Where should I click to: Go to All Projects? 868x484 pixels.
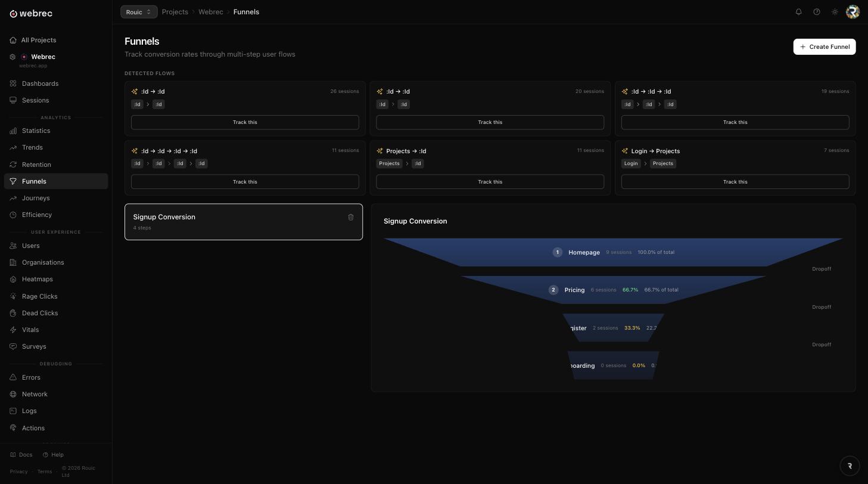(56, 40)
